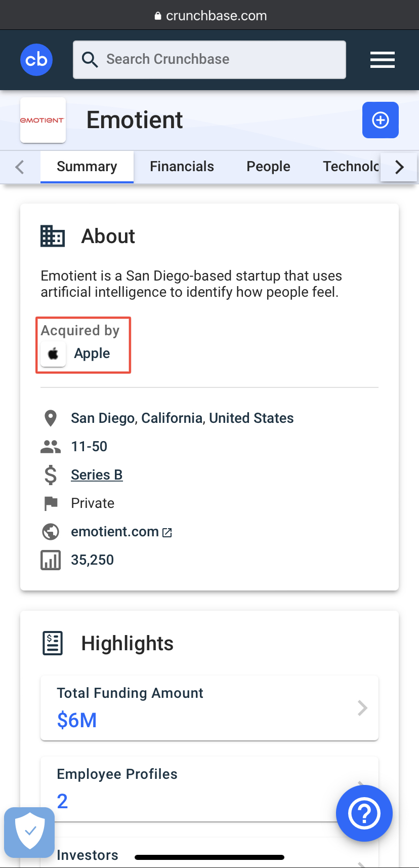Open the Series B link
The image size is (419, 868).
click(x=97, y=475)
